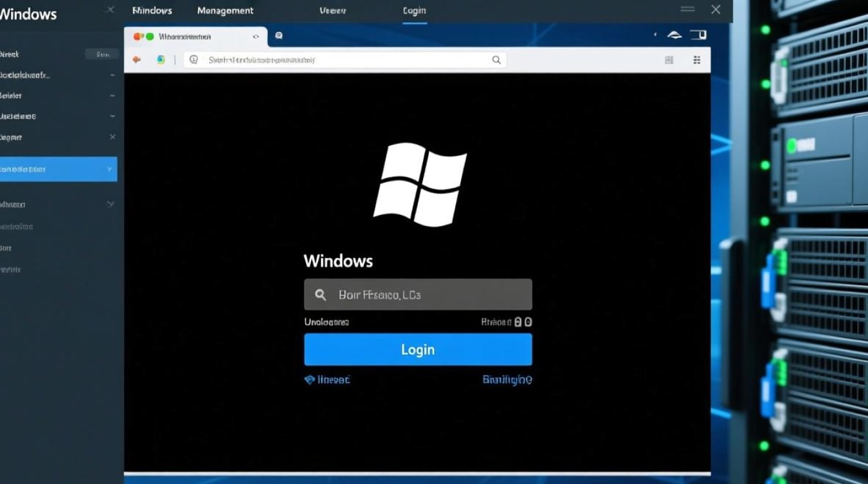Open the Management menu in top bar
The width and height of the screenshot is (868, 484).
coord(225,11)
